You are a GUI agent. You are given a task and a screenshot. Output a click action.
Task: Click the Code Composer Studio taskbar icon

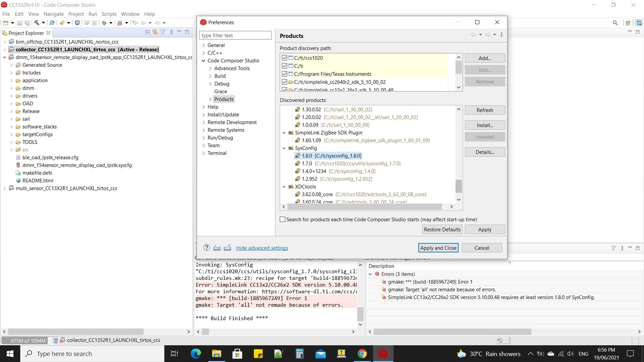(x=383, y=354)
